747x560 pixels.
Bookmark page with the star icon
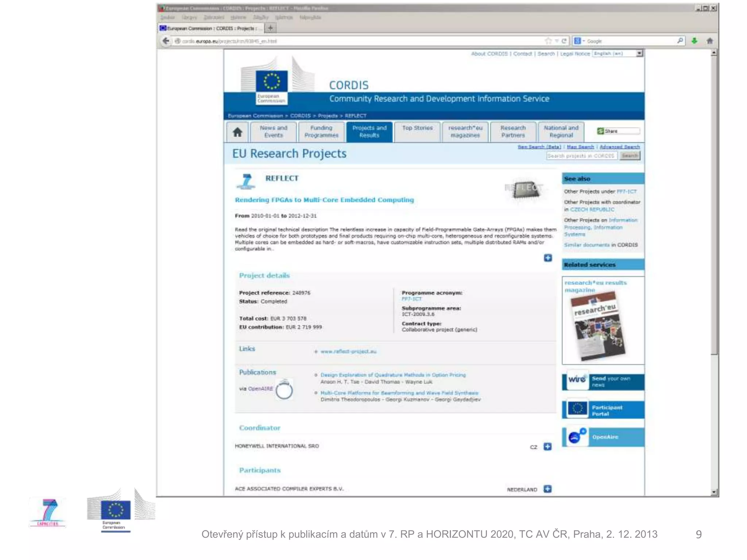548,41
